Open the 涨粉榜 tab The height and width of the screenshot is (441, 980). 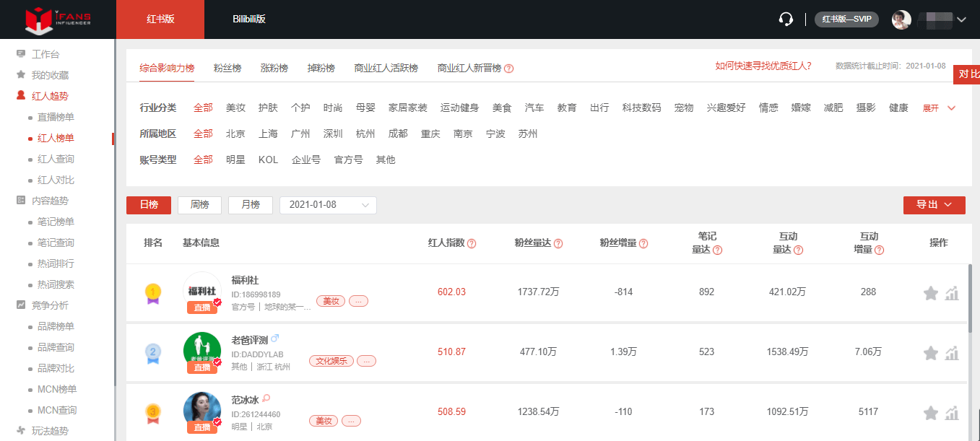(274, 68)
